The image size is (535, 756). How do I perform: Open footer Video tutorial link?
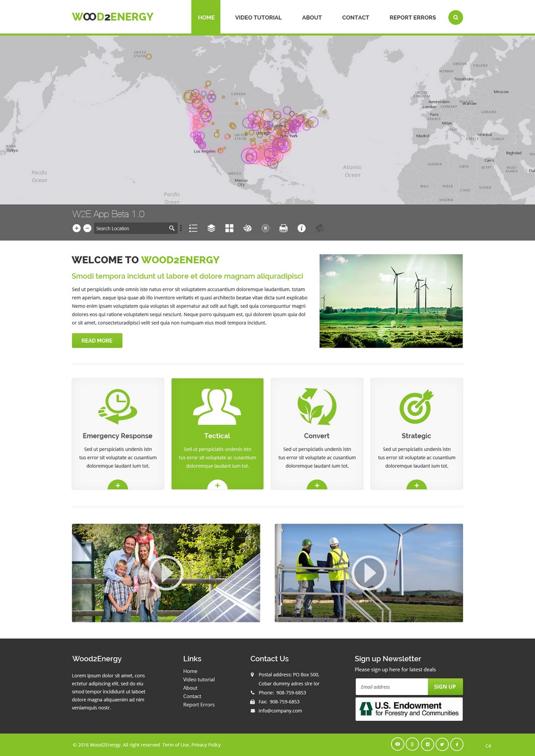(x=199, y=679)
